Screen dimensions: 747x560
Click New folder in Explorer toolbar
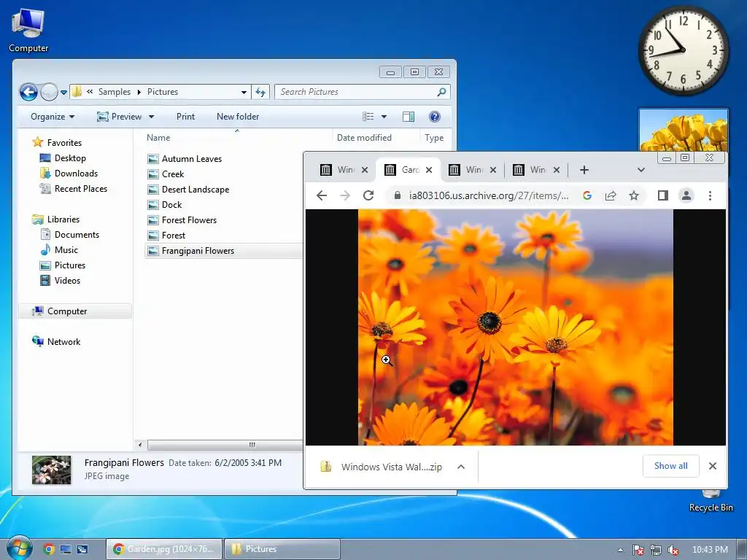coord(238,117)
